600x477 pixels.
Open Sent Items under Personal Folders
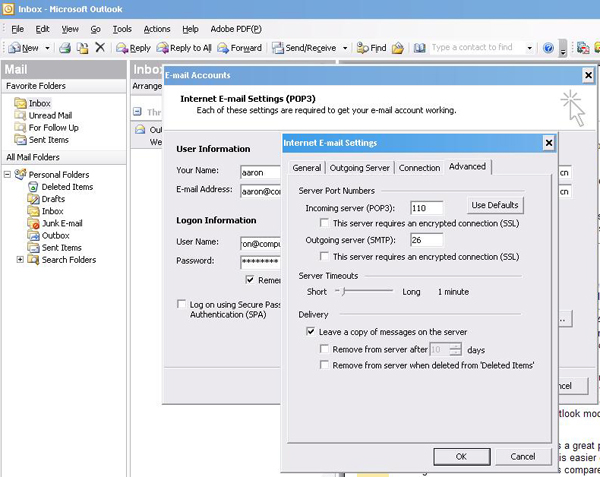tap(62, 247)
